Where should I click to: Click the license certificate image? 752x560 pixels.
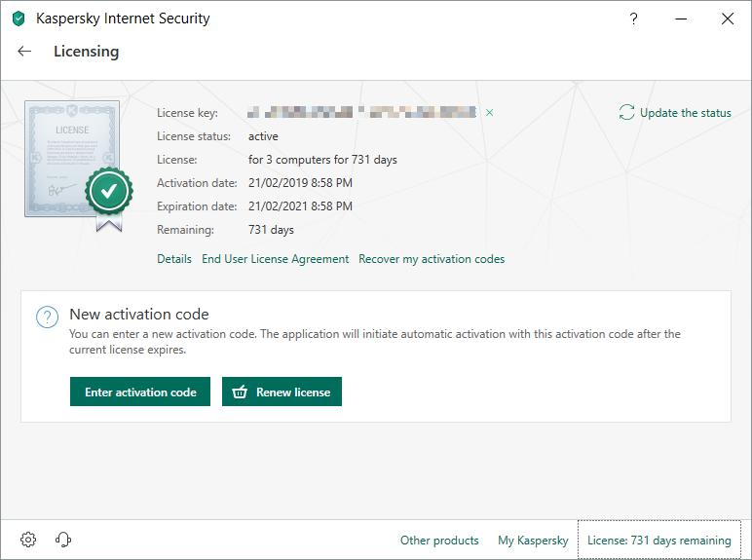pyautogui.click(x=73, y=161)
